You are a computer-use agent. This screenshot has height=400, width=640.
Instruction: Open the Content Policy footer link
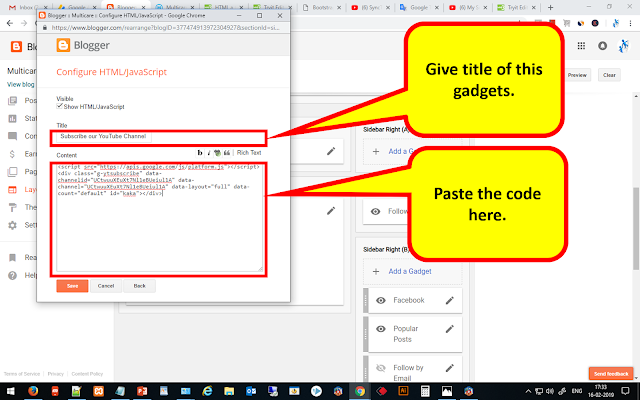coord(87,374)
